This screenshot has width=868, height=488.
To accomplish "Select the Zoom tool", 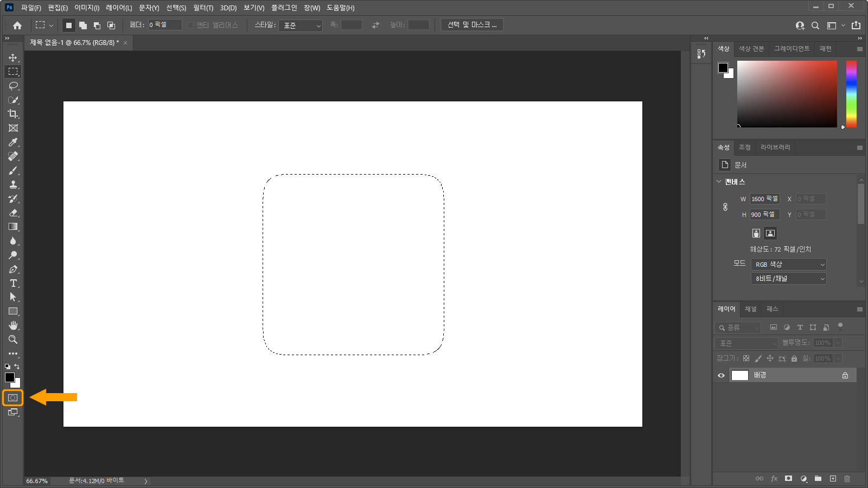I will (13, 339).
